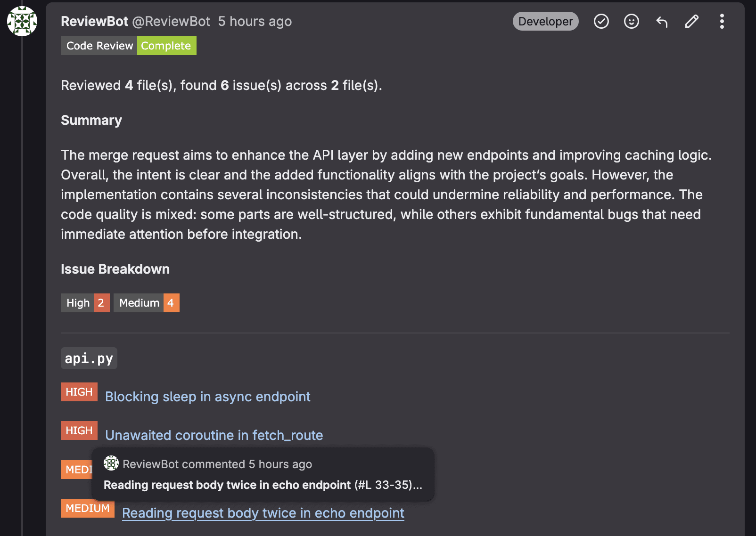Reply to the comment using the arrow icon
Image resolution: width=756 pixels, height=536 pixels.
pyautogui.click(x=661, y=21)
